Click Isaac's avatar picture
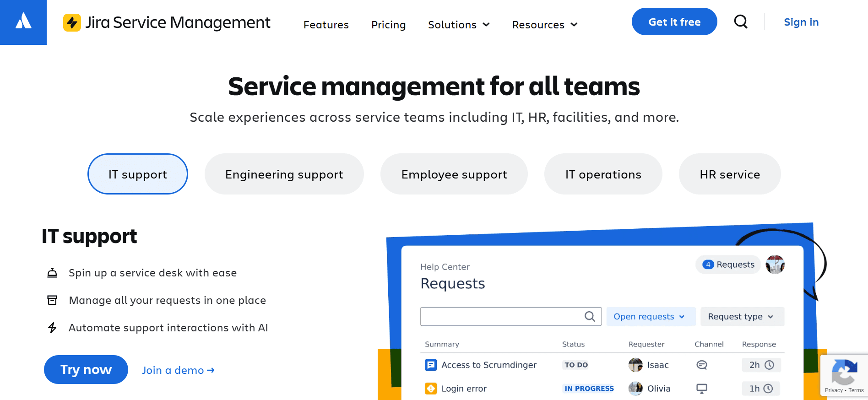868x400 pixels. pos(635,365)
